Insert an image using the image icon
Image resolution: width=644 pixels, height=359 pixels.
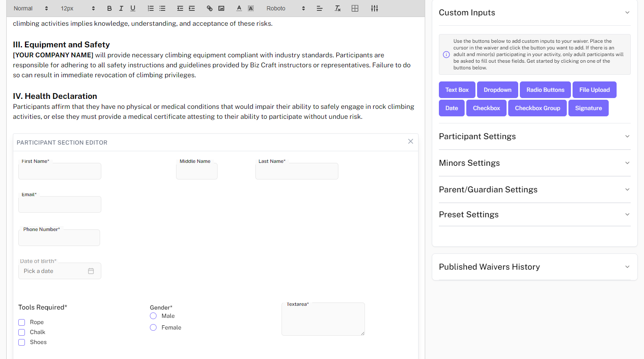tap(221, 8)
